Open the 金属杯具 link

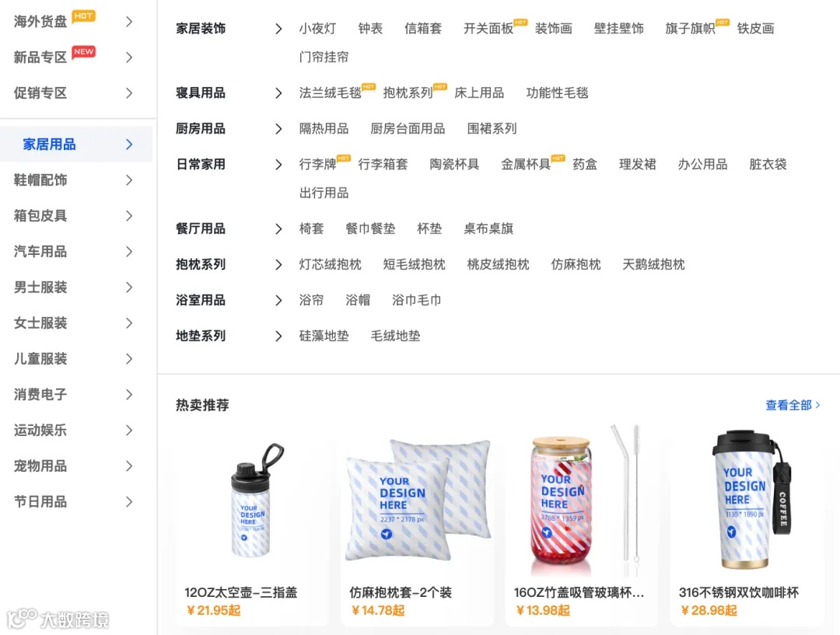[526, 164]
